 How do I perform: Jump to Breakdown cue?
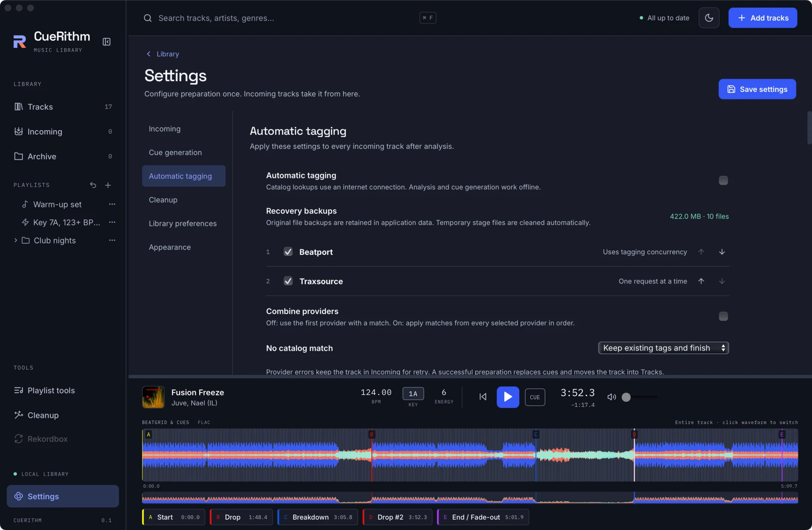click(317, 517)
